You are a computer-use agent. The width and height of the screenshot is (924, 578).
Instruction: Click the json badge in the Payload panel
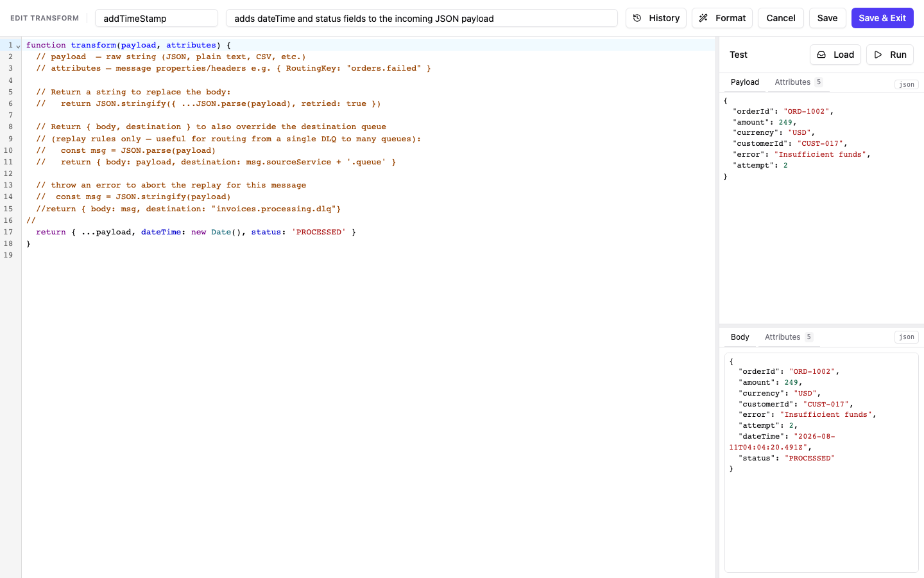coord(907,84)
